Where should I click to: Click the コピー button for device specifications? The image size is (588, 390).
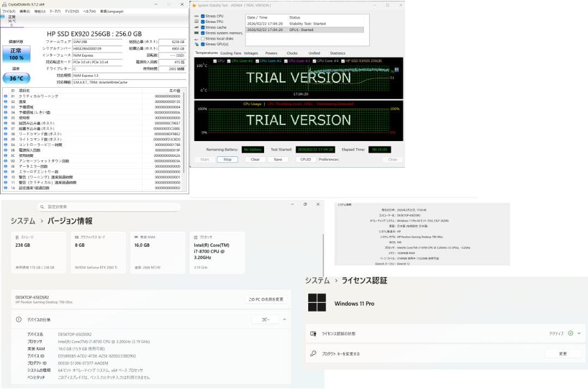point(265,320)
